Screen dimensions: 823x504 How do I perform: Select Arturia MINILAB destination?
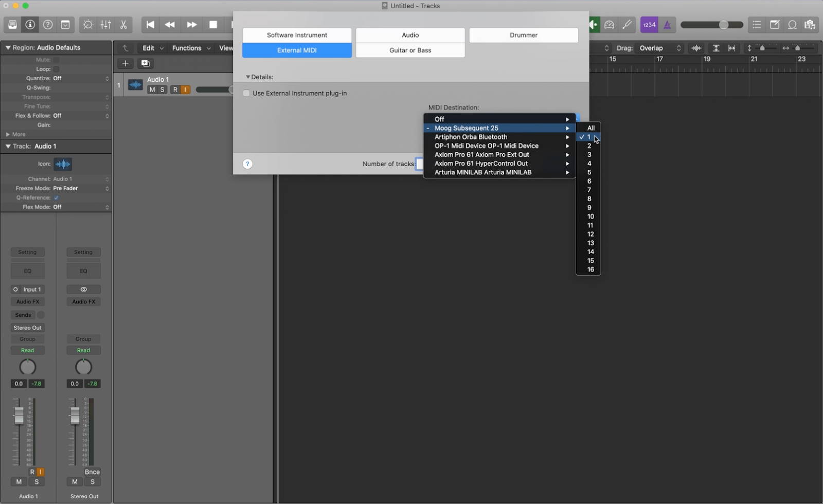click(x=499, y=172)
